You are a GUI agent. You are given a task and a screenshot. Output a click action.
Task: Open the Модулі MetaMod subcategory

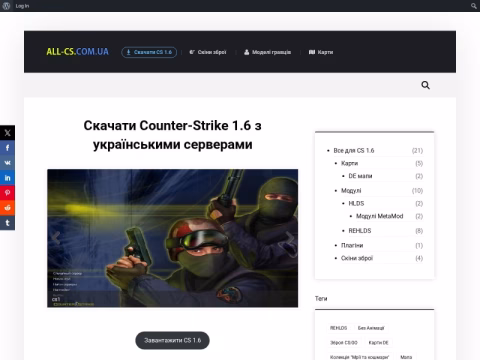(x=380, y=216)
